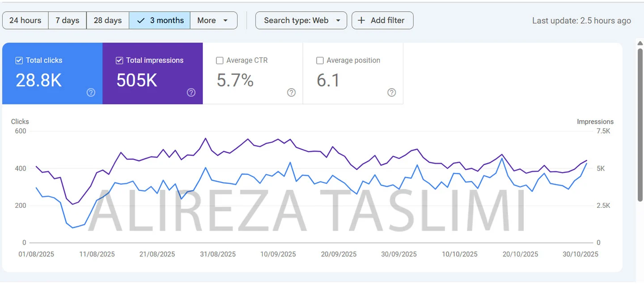Screen dimensions: 644x284
Task: Click the plus icon in Add filter
Action: point(362,21)
